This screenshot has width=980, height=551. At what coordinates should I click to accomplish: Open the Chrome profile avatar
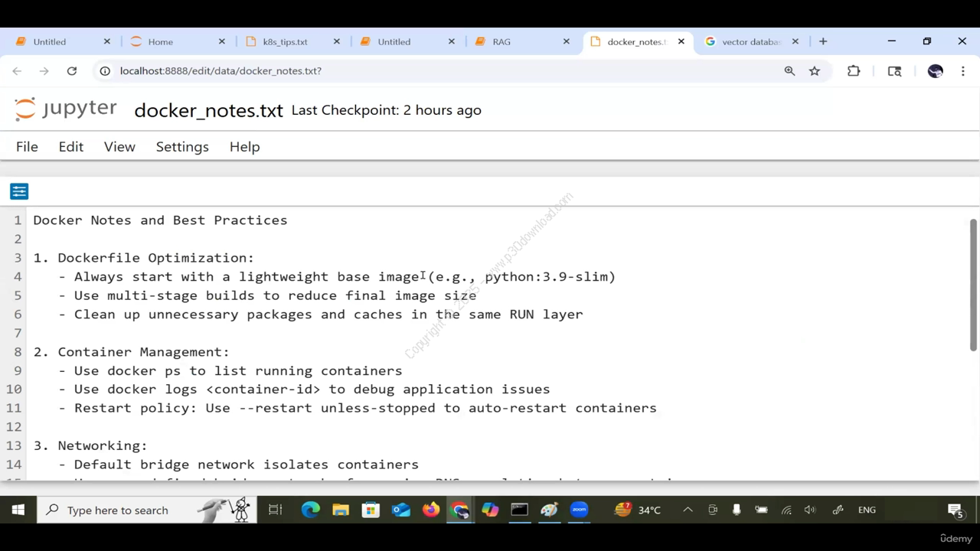(935, 70)
